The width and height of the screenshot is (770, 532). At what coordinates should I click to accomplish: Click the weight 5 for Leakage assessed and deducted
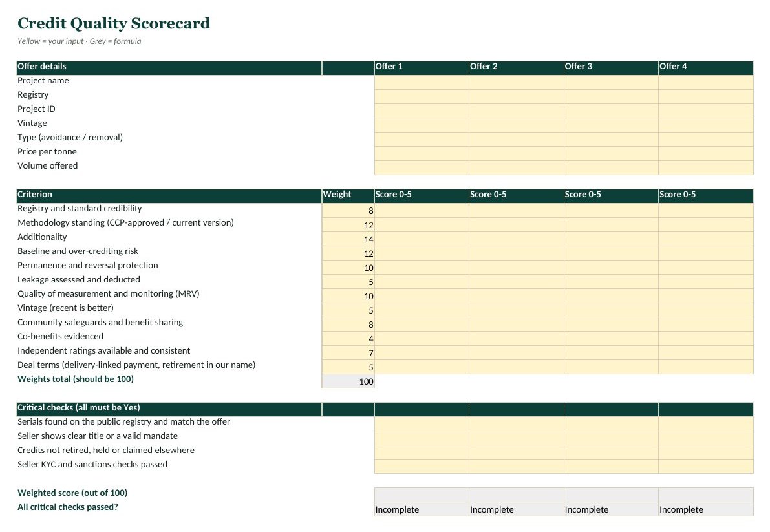tap(348, 282)
